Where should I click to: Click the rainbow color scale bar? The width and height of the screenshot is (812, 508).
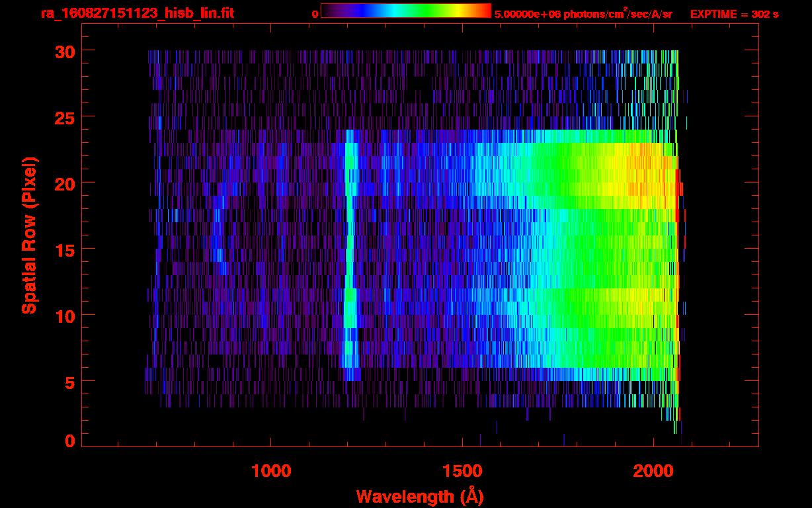405,11
